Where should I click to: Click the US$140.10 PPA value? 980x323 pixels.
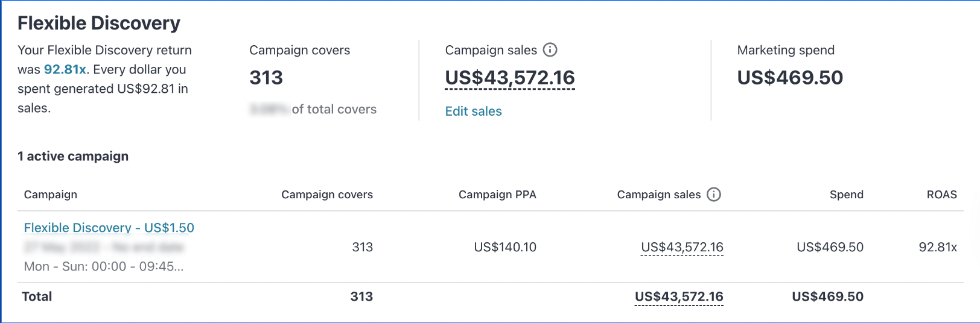pos(505,247)
